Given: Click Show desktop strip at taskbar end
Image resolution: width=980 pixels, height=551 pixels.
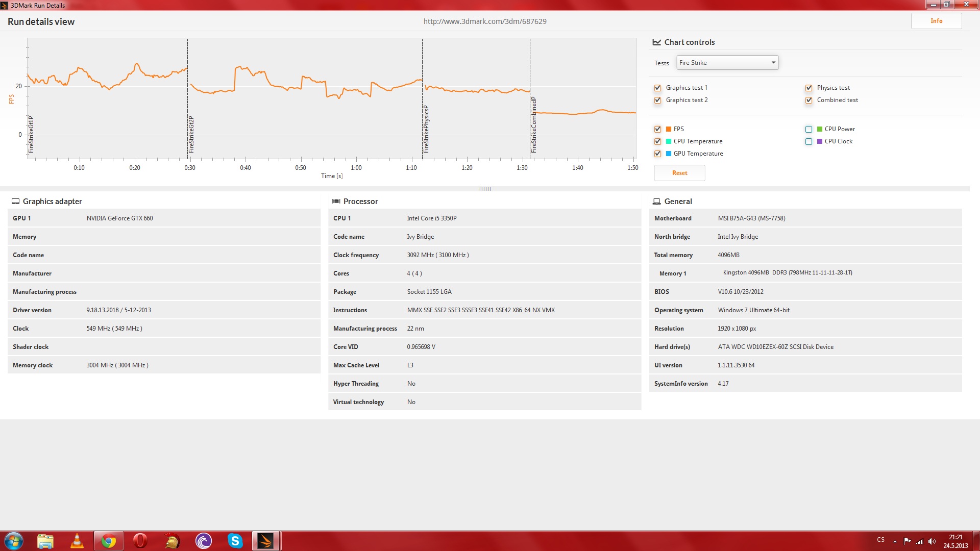Looking at the screenshot, I should click(x=976, y=541).
